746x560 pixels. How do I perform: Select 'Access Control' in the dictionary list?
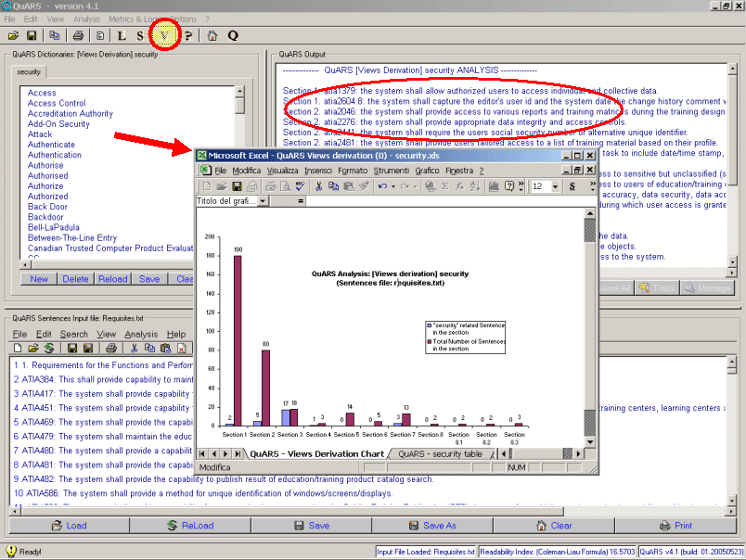tap(57, 103)
